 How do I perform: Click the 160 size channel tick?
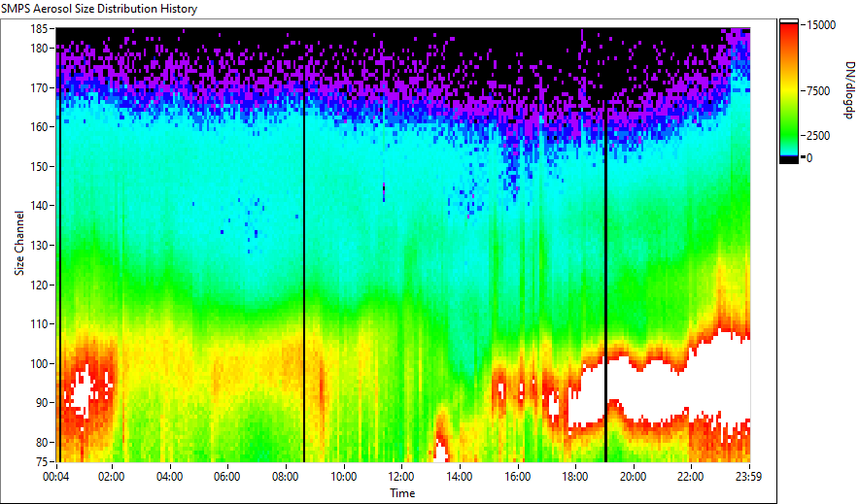pyautogui.click(x=38, y=127)
